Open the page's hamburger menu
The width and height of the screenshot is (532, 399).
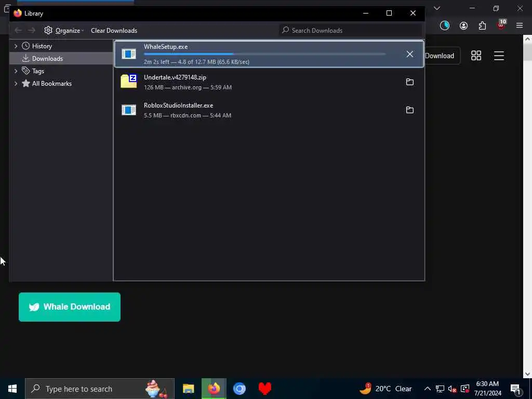click(499, 56)
